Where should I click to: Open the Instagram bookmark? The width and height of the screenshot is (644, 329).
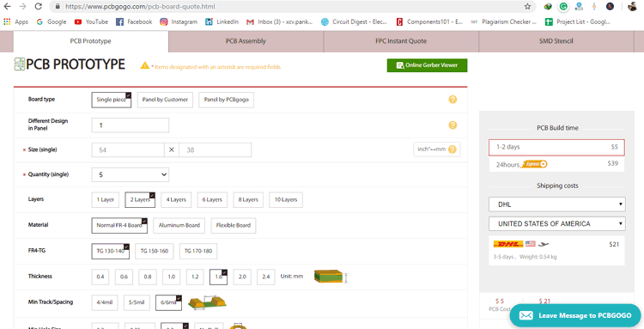(x=179, y=21)
